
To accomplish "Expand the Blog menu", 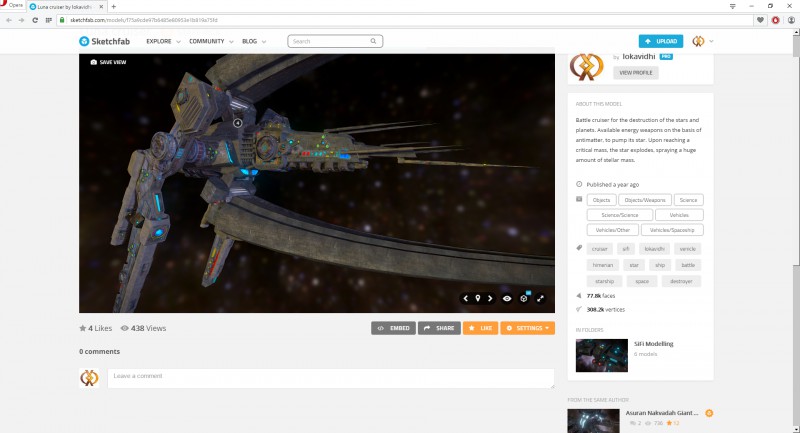I will [254, 41].
